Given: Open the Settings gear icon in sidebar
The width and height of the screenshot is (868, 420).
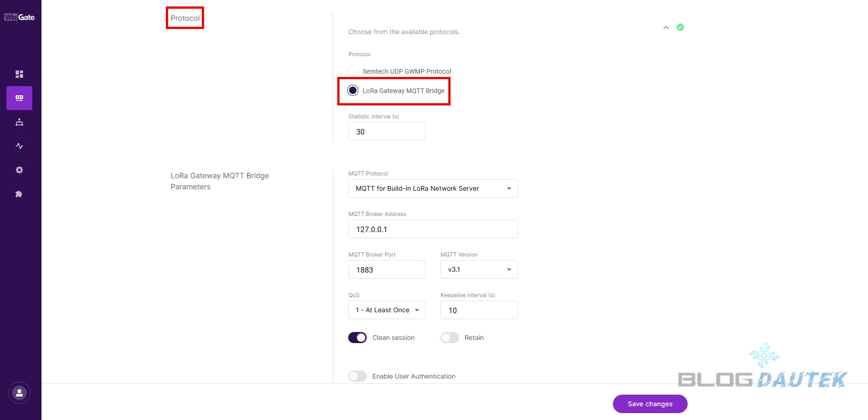Looking at the screenshot, I should coord(19,170).
